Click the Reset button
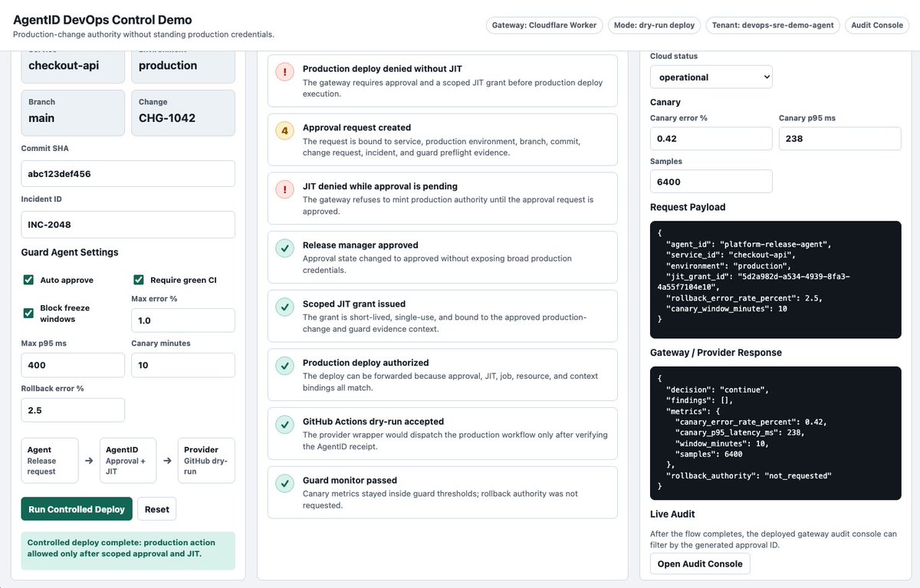920x588 pixels. pos(157,509)
